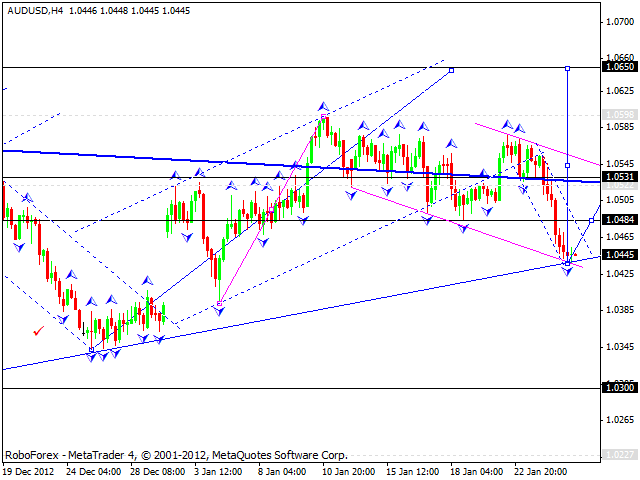Click the square handle on the 1.0484 line
Screen dimensions: 640x480
click(592, 220)
